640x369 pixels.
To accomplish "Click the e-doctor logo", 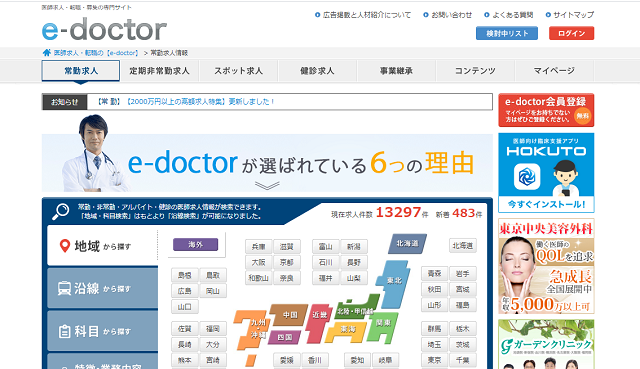I will [104, 29].
